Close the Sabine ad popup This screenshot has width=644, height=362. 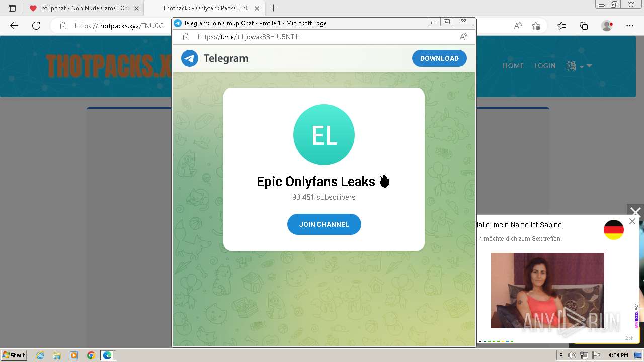632,221
